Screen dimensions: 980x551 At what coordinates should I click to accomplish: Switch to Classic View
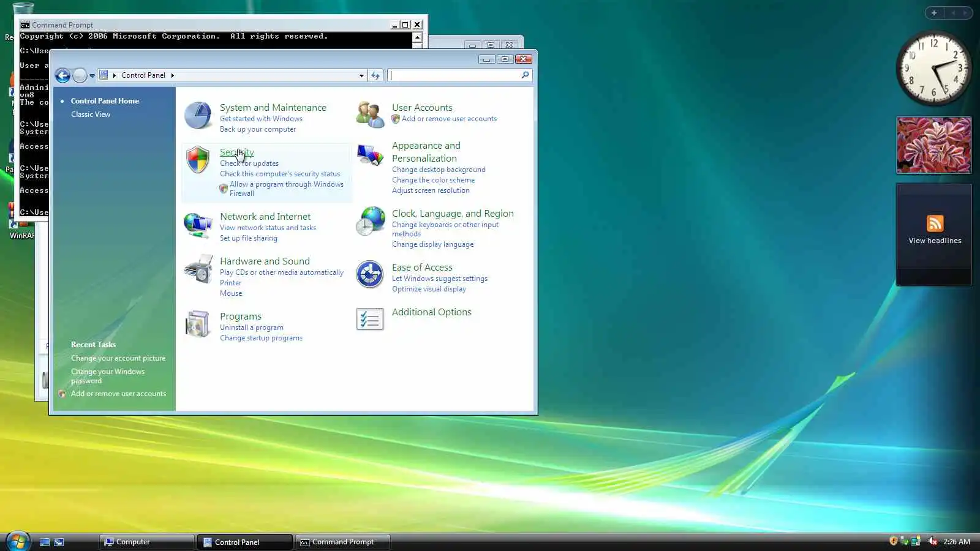pos(91,114)
